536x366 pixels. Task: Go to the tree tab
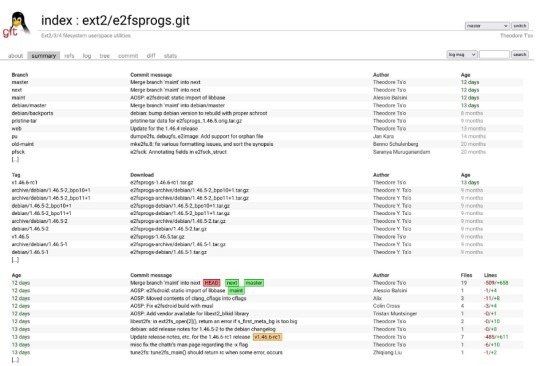click(x=105, y=56)
